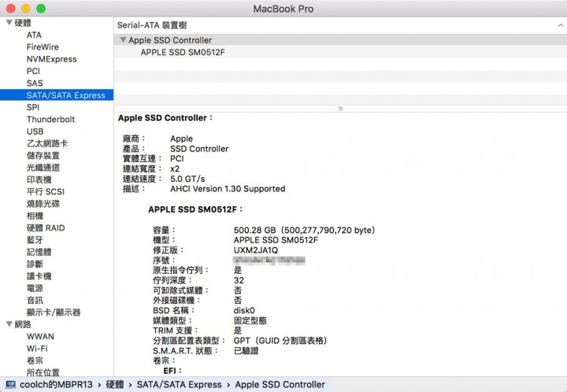Click the x2 link width value

pos(175,168)
